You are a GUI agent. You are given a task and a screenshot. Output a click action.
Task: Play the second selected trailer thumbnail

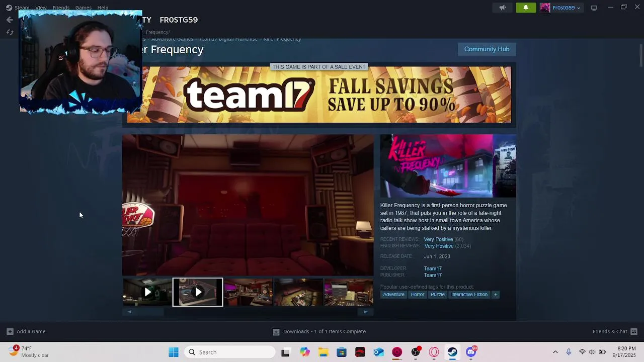point(198,292)
